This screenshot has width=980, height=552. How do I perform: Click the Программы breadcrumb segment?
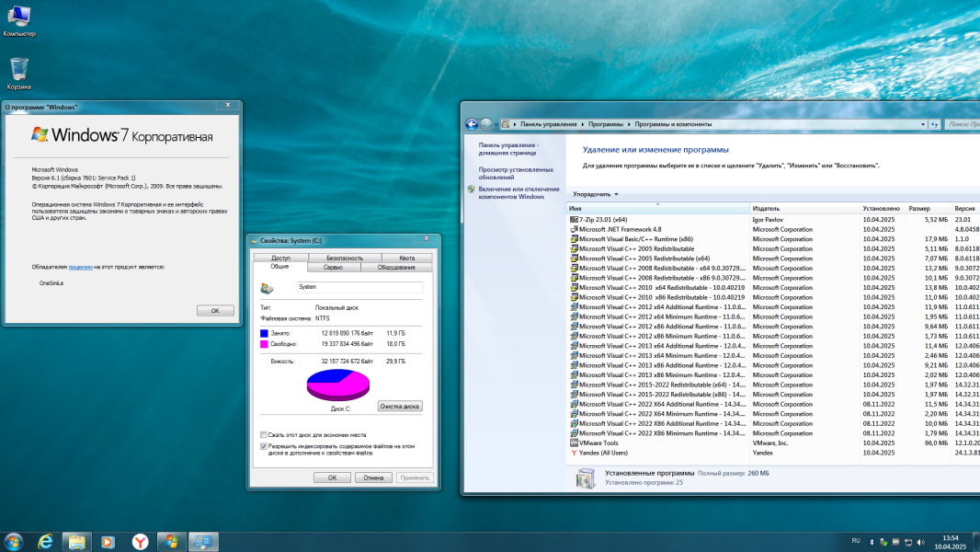tap(605, 124)
